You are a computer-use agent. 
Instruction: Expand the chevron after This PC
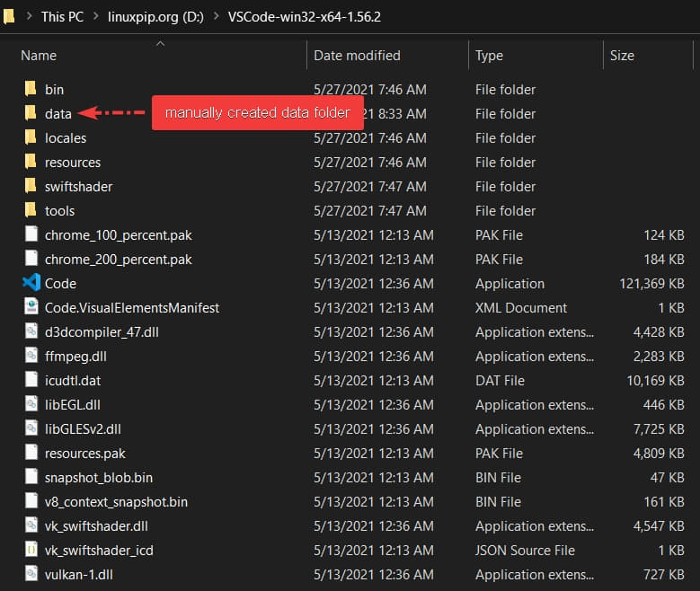pos(96,16)
